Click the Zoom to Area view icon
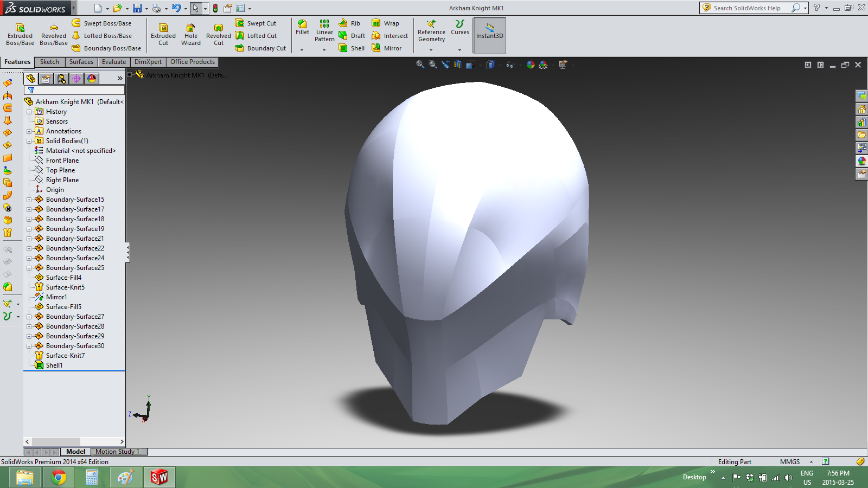The height and width of the screenshot is (488, 868). (432, 65)
